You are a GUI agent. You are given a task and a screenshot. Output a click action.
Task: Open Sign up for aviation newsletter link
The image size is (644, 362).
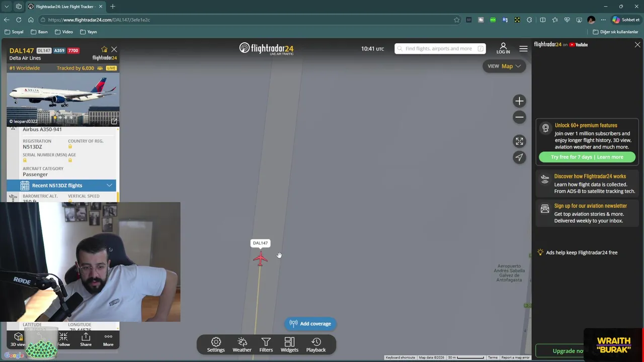590,206
